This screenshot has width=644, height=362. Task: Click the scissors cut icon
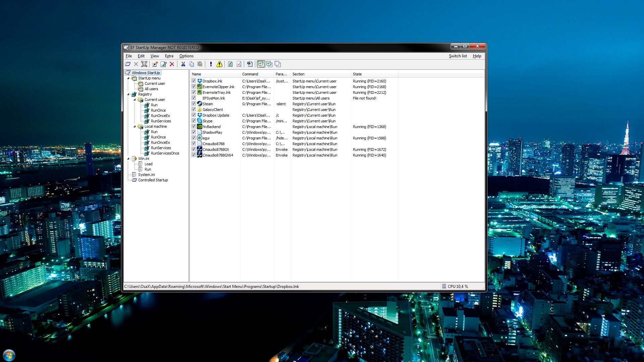(x=183, y=64)
